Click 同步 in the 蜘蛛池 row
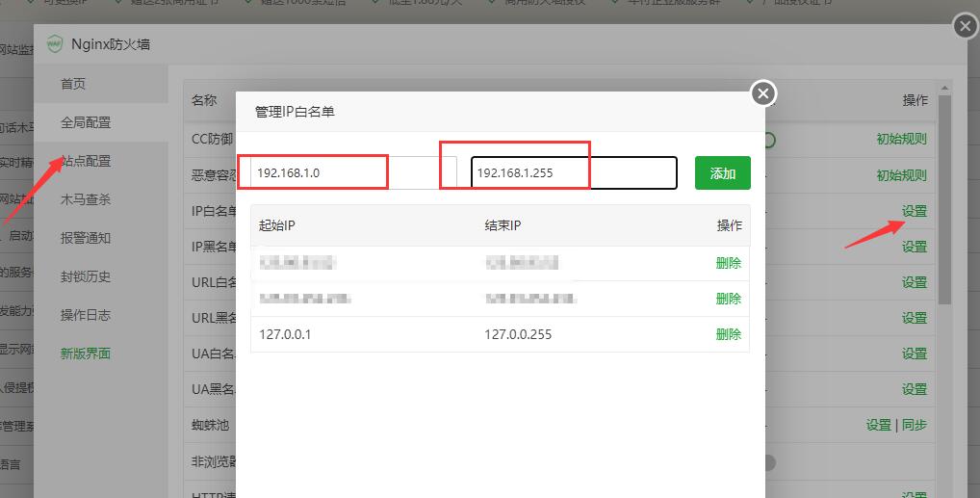 click(x=915, y=425)
